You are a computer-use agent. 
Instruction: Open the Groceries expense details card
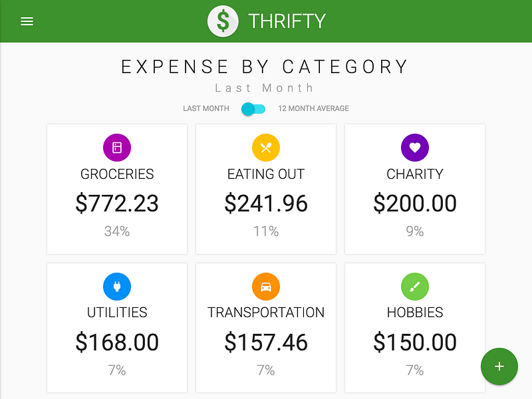point(117,189)
